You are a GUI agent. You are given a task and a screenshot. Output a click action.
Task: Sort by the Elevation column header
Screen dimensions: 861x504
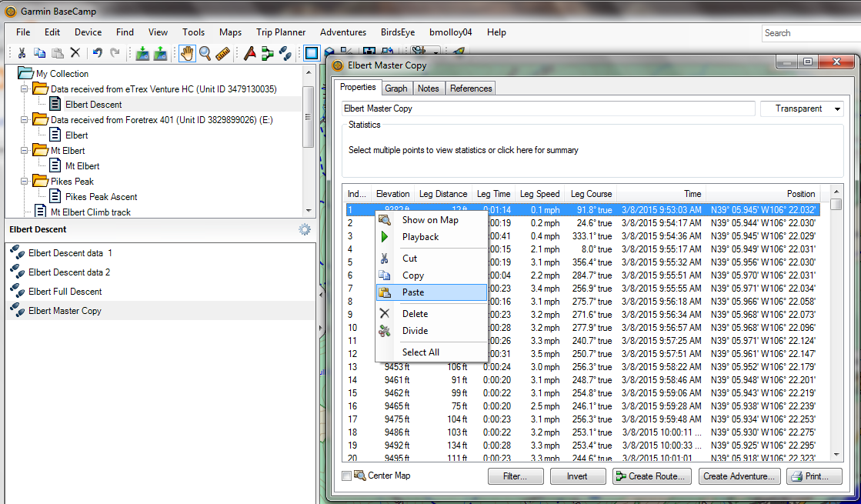click(392, 194)
